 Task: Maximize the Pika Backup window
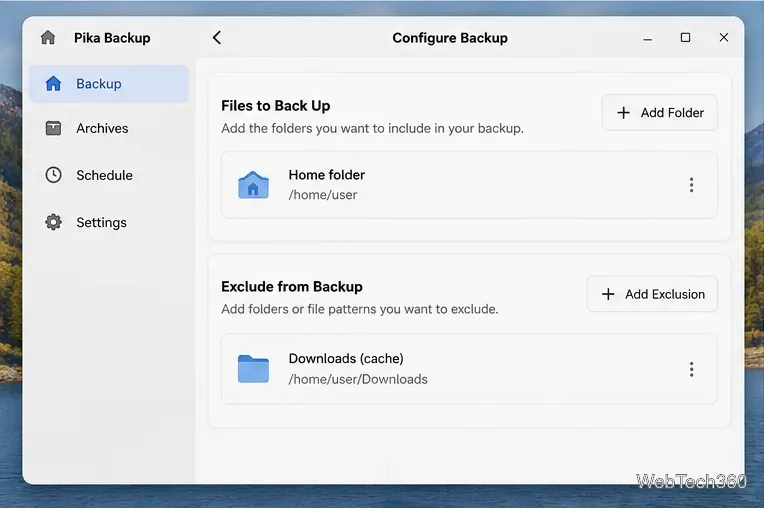[x=685, y=38]
